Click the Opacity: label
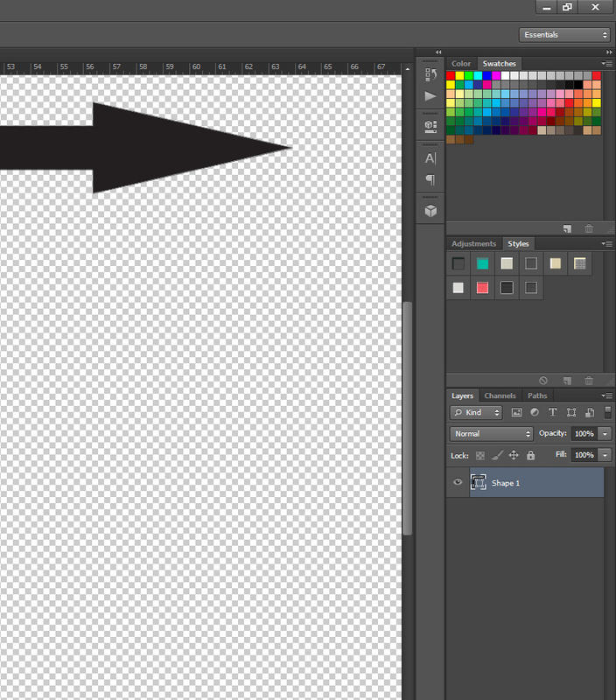Screen dimensions: 616x700 coord(552,433)
